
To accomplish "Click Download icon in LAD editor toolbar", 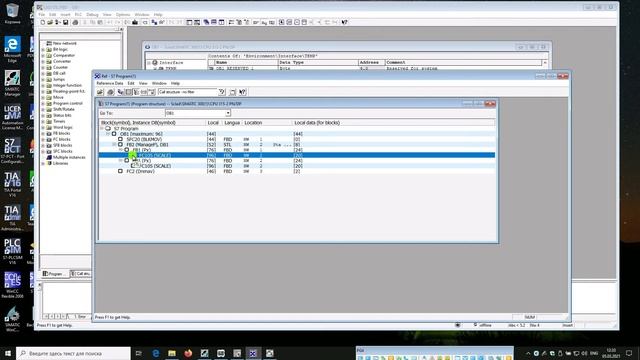I will 135,22.
